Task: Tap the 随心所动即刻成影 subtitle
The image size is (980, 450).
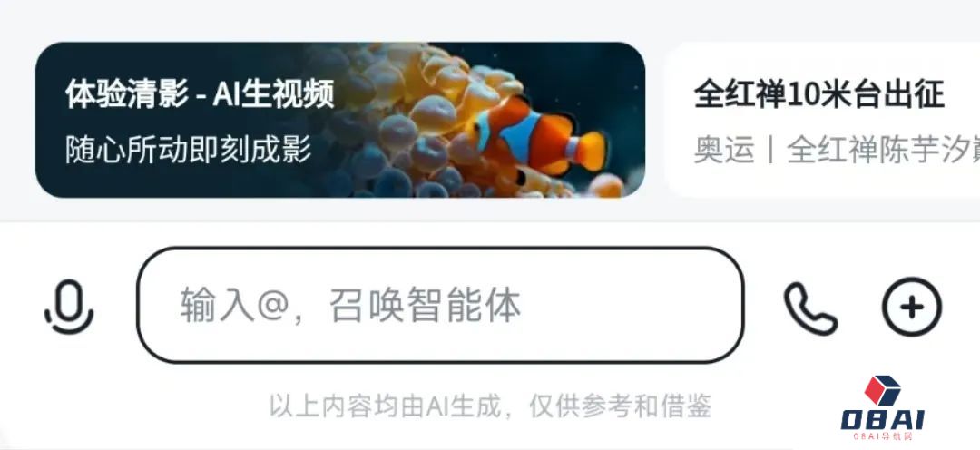Action: (x=188, y=151)
